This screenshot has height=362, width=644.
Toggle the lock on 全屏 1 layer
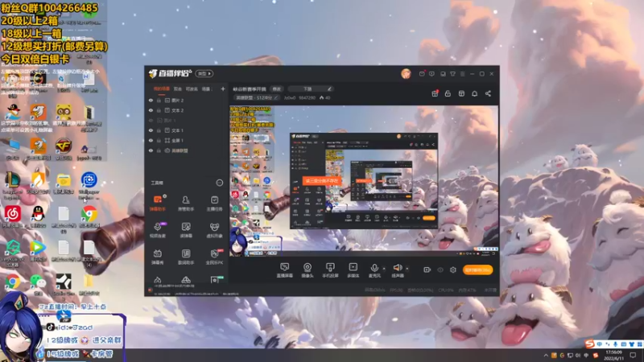159,140
